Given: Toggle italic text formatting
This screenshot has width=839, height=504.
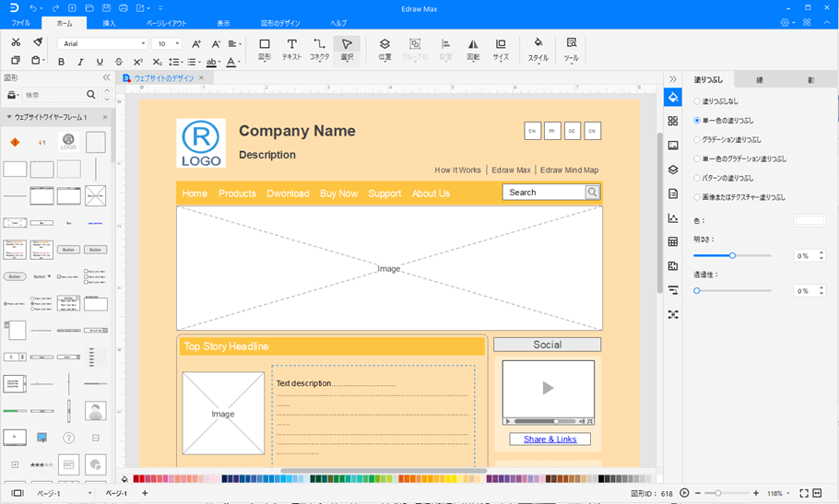Looking at the screenshot, I should pyautogui.click(x=81, y=63).
